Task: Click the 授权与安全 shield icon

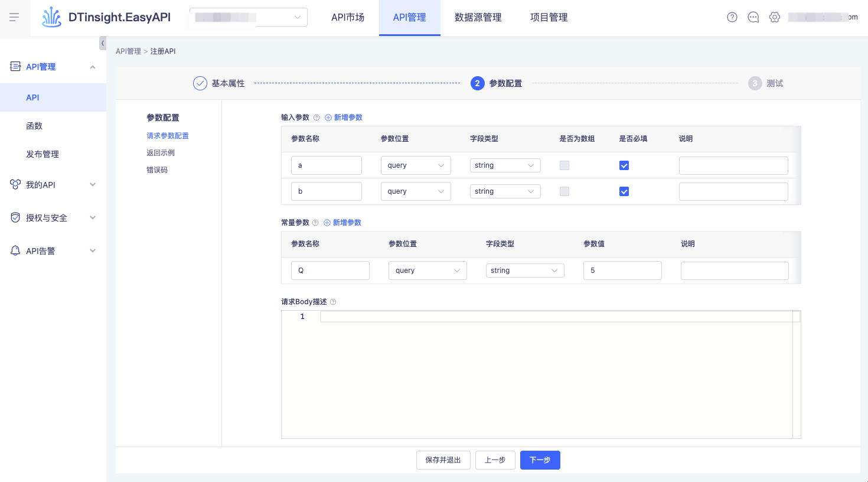Action: coord(15,217)
